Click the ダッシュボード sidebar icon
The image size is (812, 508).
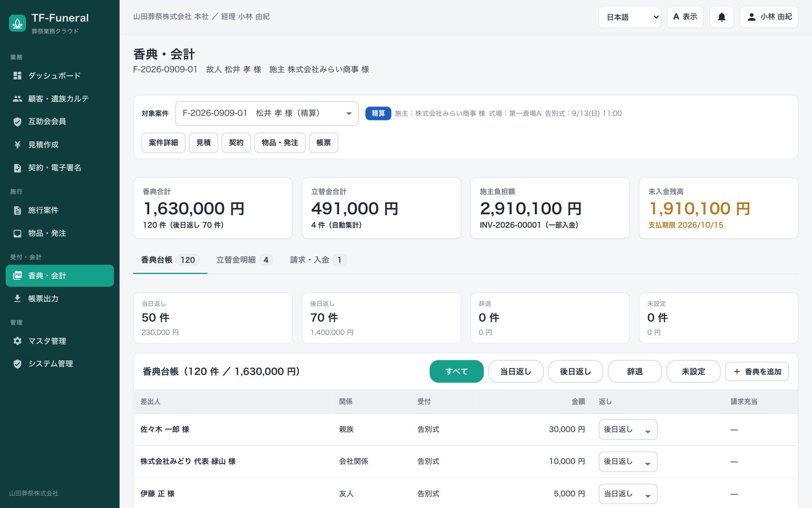[x=17, y=76]
